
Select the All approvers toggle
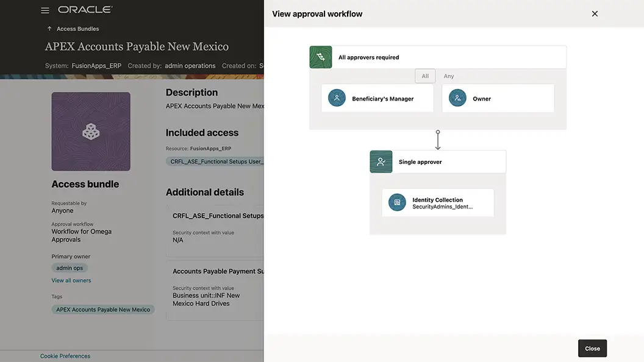[425, 76]
